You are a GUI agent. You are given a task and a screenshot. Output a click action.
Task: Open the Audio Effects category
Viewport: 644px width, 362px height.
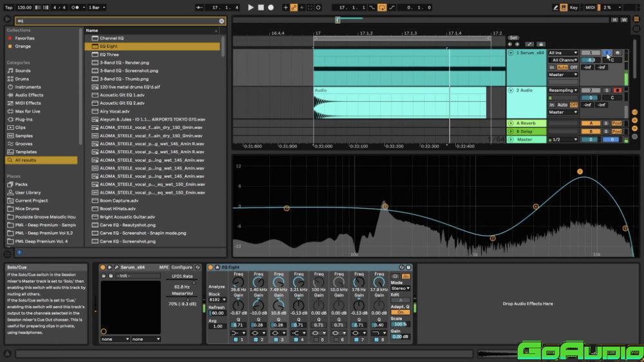29,95
